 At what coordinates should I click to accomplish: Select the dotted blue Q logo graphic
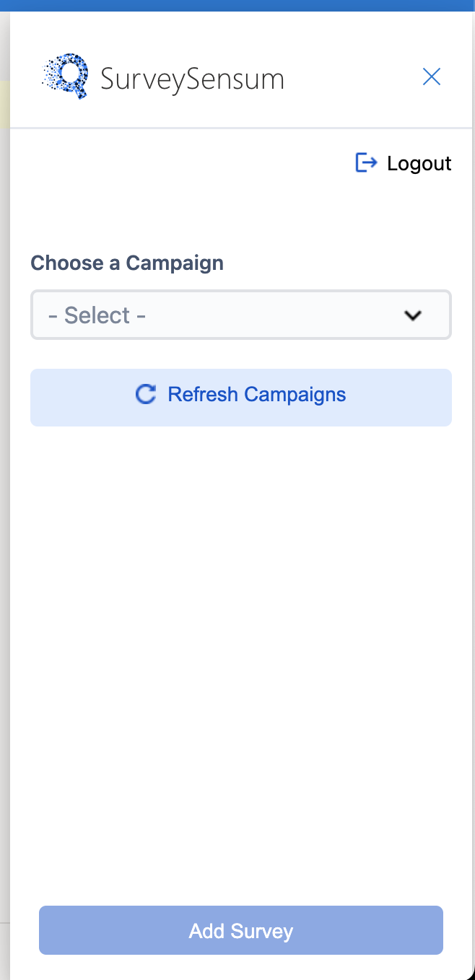pyautogui.click(x=66, y=76)
